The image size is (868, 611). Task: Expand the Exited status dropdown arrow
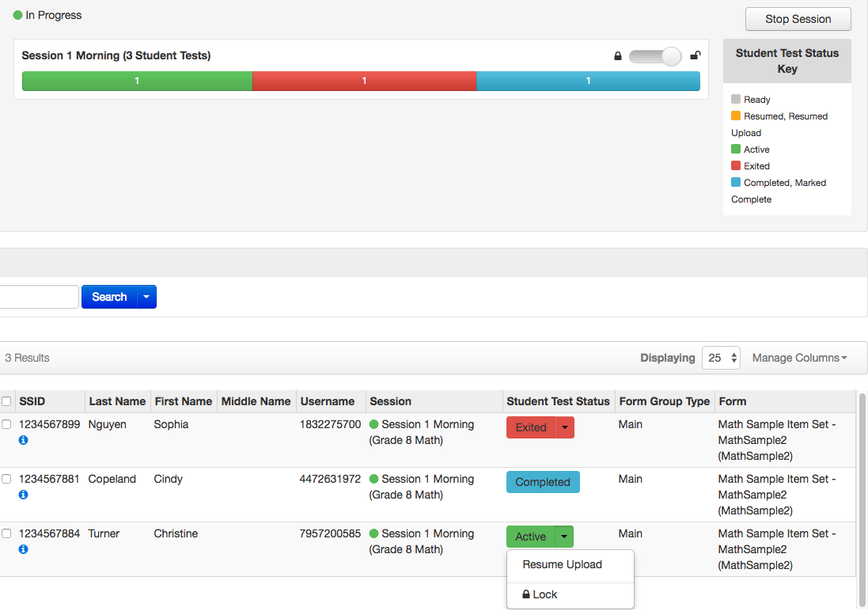[565, 427]
